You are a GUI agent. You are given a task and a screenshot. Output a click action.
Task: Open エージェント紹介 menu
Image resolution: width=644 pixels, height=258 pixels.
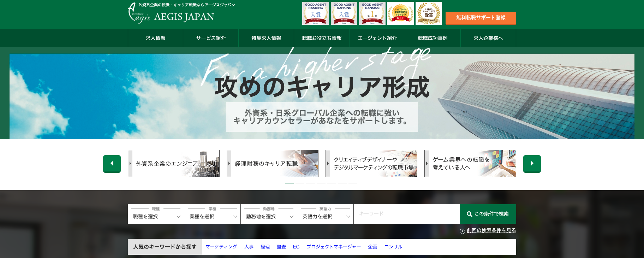[x=377, y=38]
